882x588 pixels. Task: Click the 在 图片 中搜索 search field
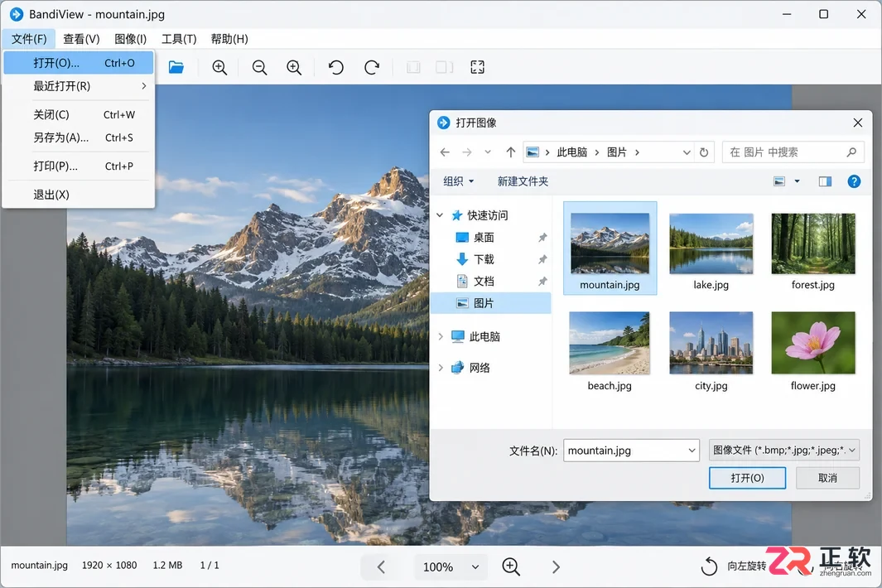793,152
